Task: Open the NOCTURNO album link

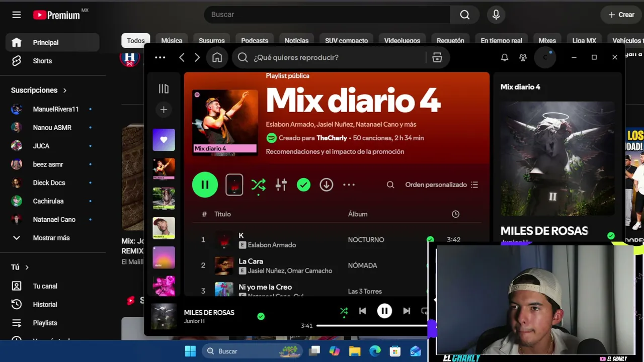Action: tap(366, 240)
